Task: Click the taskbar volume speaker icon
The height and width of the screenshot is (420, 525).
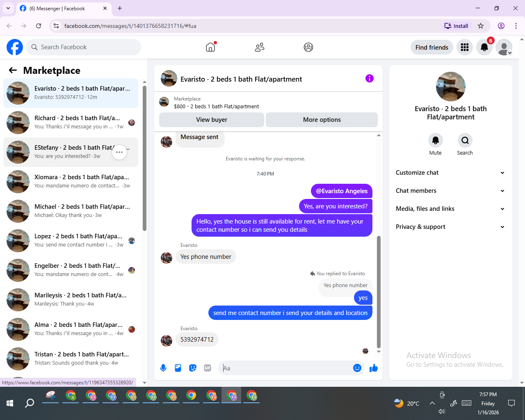Action: [442, 411]
